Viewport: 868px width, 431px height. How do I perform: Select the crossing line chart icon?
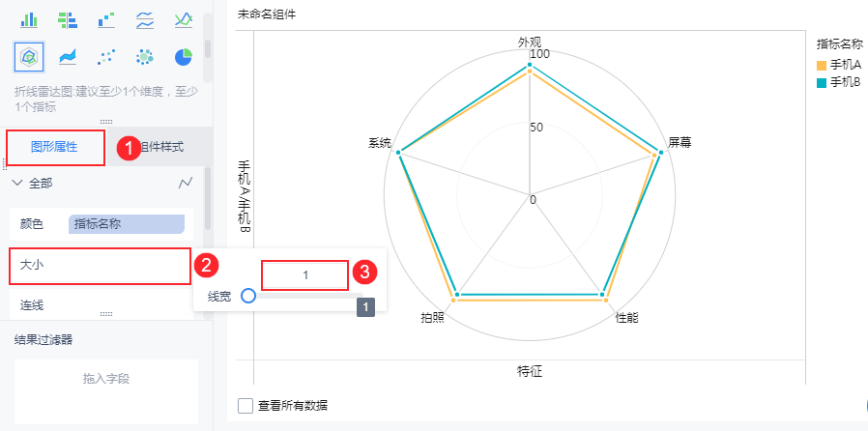pos(183,18)
